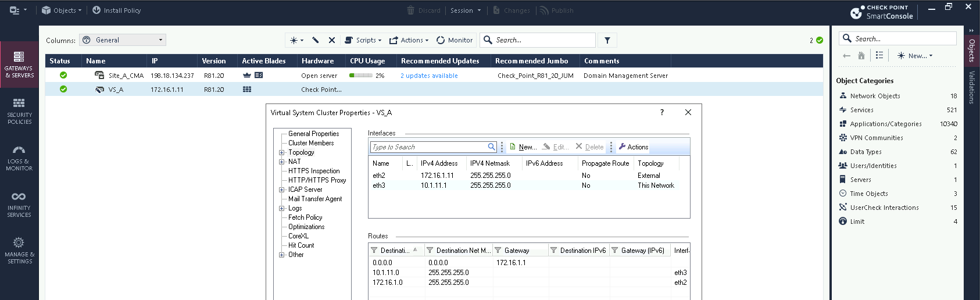Open the Logs & Monitor view
980x300 pixels.
pos(19,158)
